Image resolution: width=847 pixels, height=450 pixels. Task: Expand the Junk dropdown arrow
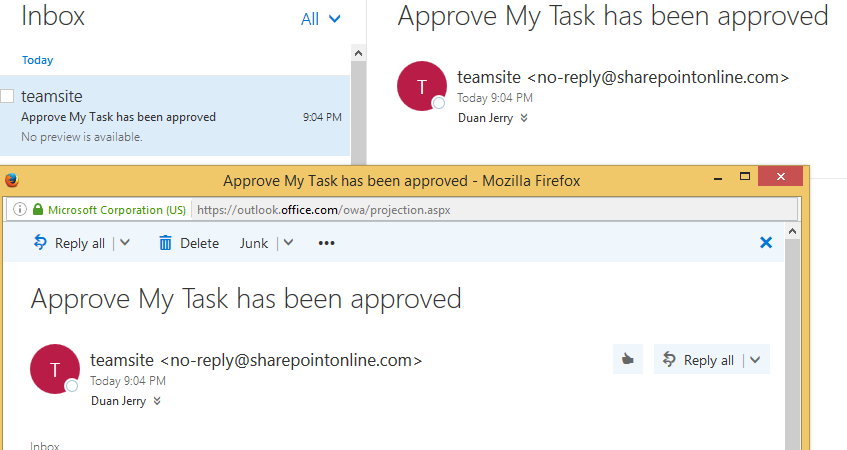click(x=288, y=243)
